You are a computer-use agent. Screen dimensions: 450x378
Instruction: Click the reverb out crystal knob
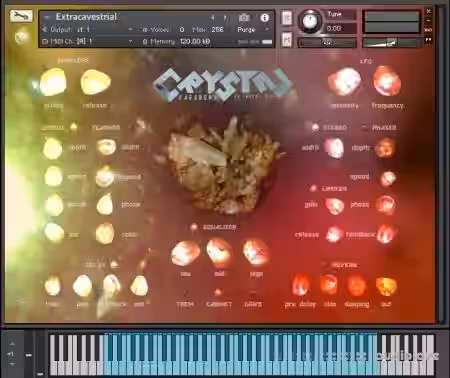386,286
